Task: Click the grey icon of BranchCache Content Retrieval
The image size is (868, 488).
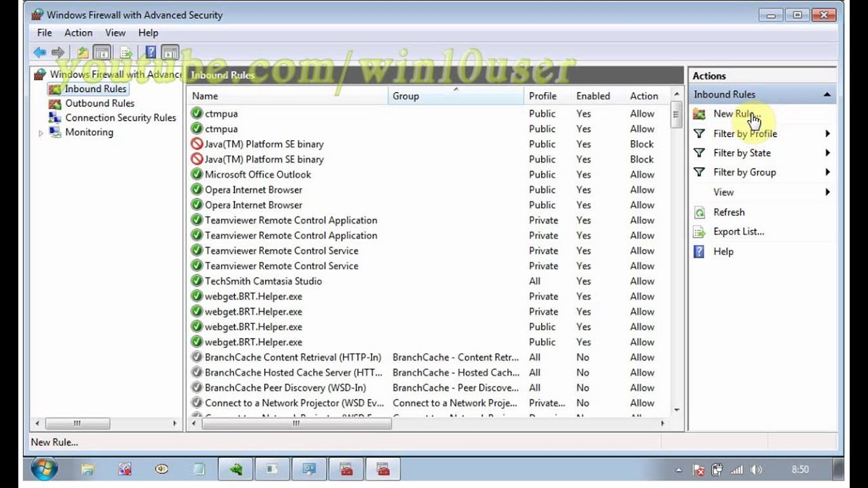Action: coord(197,357)
